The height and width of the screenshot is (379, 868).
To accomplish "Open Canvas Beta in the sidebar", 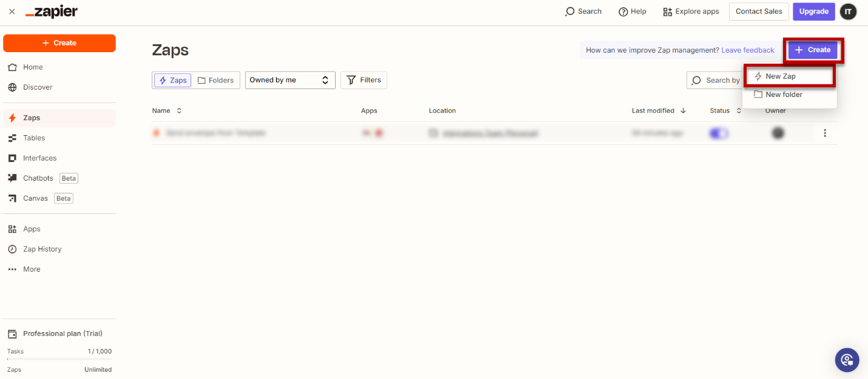I will pos(59,198).
